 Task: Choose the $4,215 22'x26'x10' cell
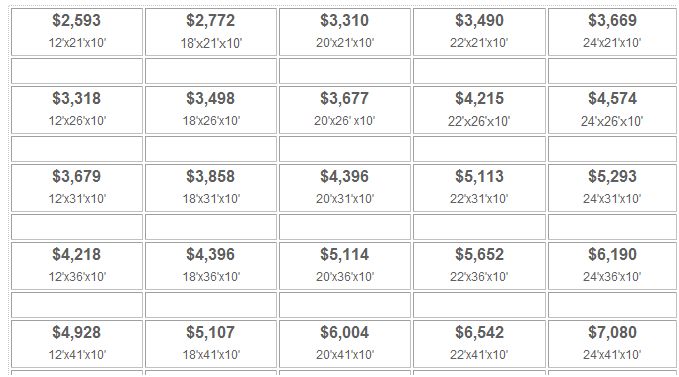click(x=479, y=110)
